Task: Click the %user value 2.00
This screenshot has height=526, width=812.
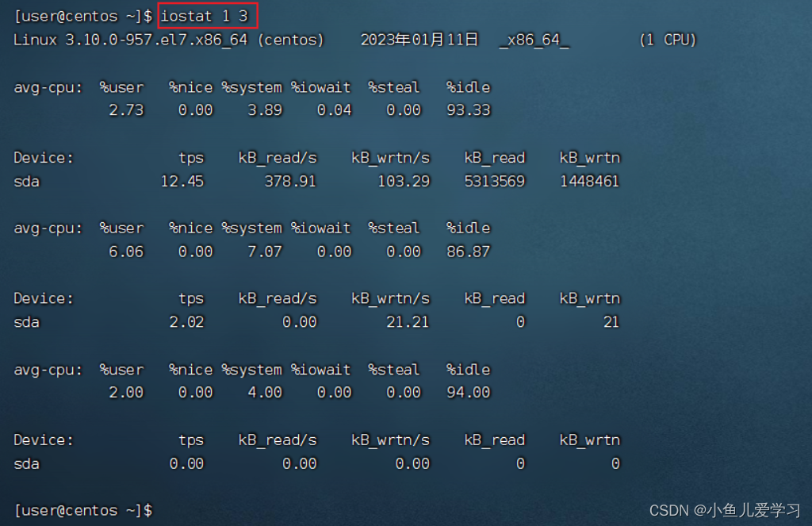Action: (x=126, y=392)
